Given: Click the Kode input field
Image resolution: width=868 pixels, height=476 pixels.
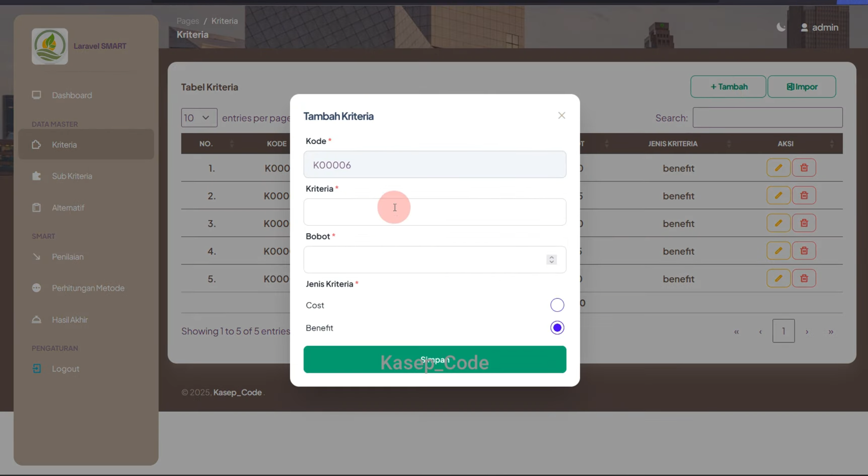Looking at the screenshot, I should (x=435, y=164).
